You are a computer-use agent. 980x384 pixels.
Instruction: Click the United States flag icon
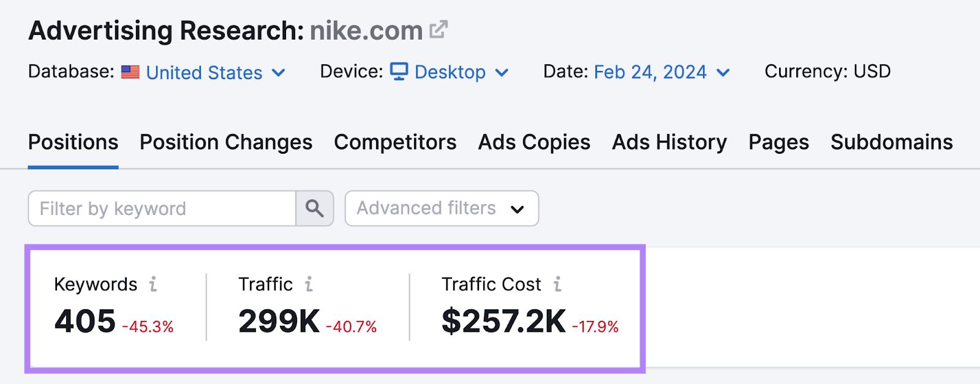tap(130, 72)
